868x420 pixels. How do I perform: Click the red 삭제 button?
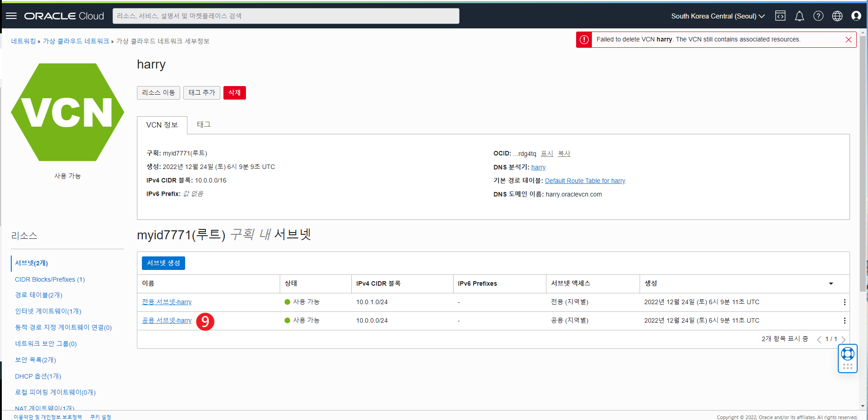pyautogui.click(x=235, y=92)
